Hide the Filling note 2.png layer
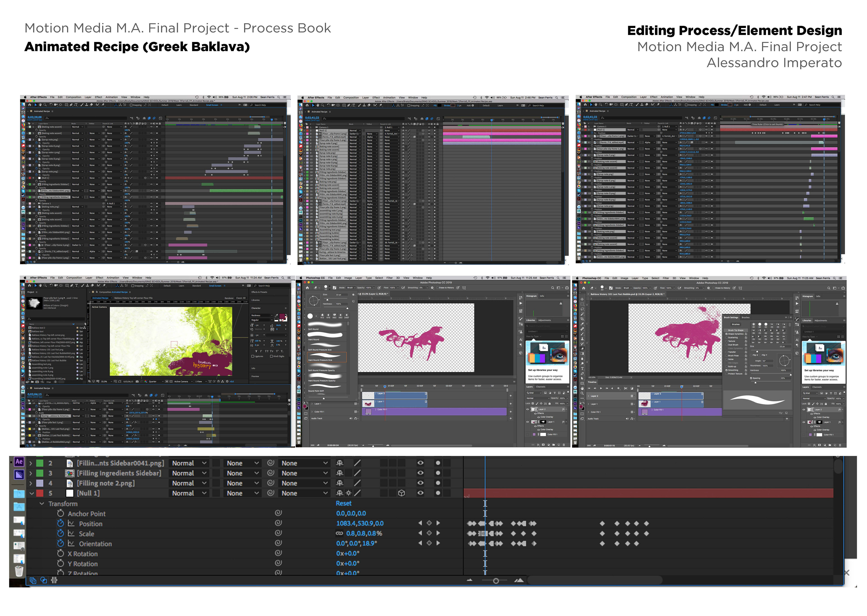Viewport: 867px width, 616px height. point(420,483)
